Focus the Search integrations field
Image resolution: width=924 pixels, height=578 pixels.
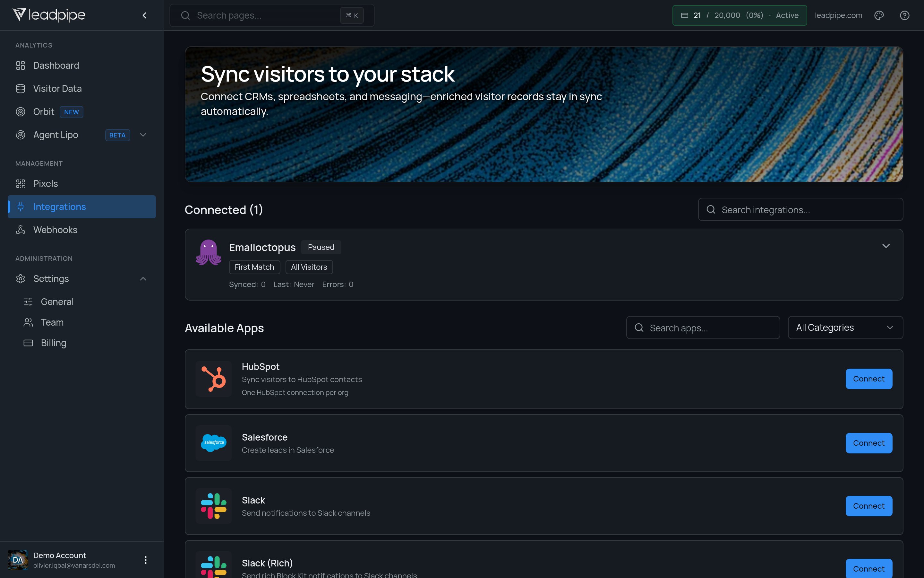coord(800,209)
